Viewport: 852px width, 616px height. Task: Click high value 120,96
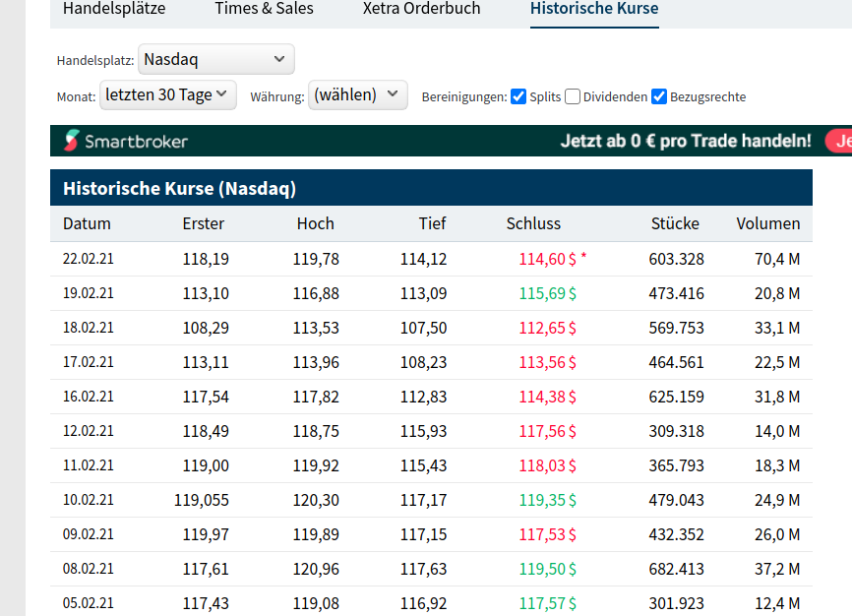316,569
